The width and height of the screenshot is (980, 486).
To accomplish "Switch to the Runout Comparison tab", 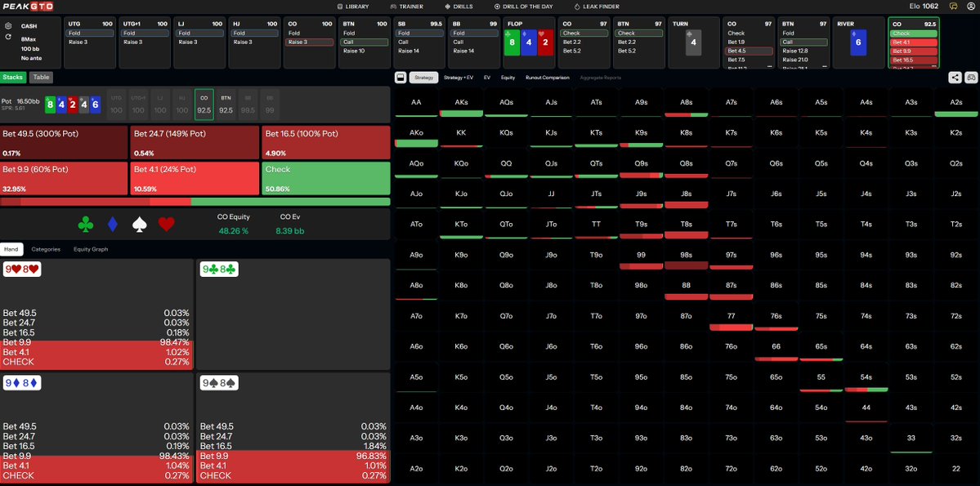I will pyautogui.click(x=548, y=78).
